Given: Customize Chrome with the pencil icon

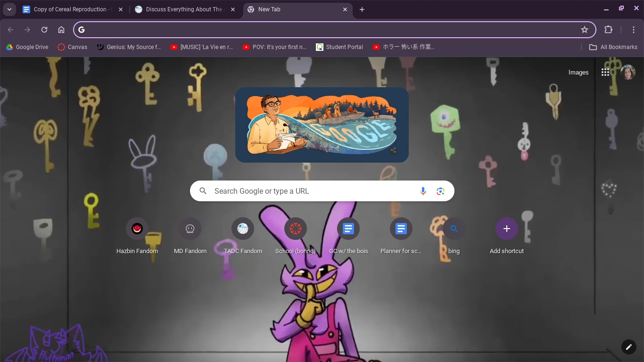Looking at the screenshot, I should pyautogui.click(x=628, y=346).
